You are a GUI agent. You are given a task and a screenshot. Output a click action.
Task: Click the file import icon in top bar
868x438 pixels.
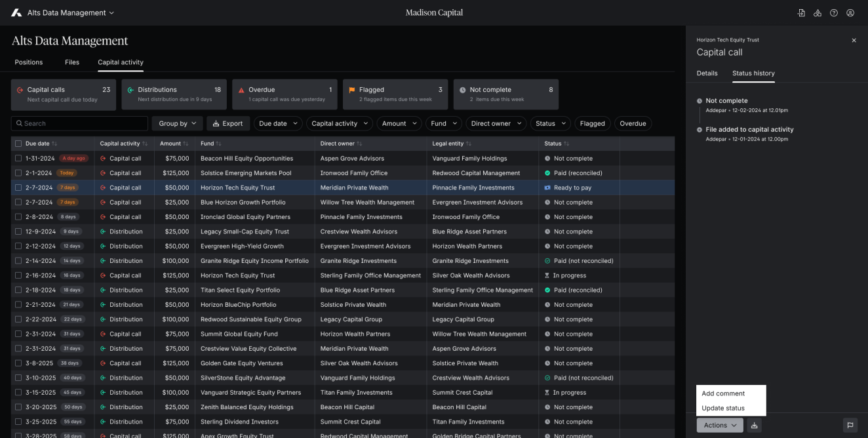pyautogui.click(x=801, y=12)
